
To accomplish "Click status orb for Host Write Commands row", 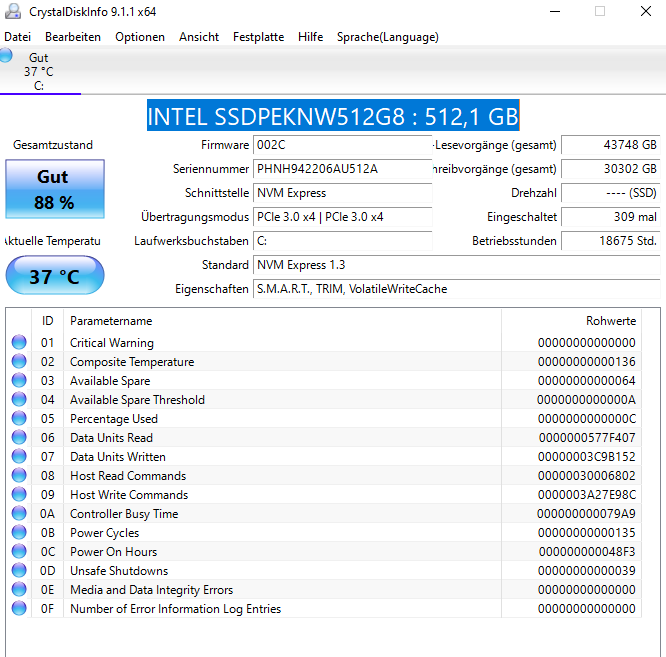I will [19, 494].
